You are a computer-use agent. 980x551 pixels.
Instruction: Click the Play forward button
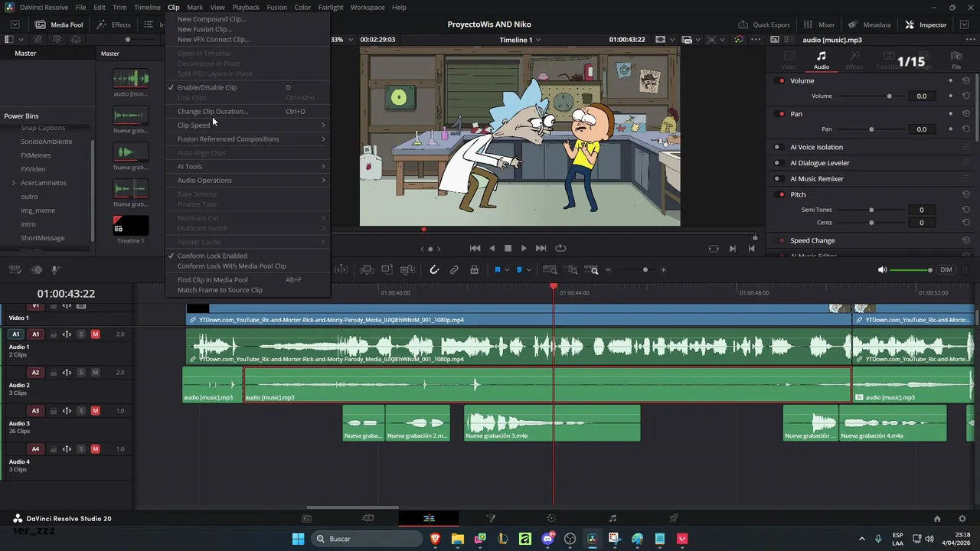pyautogui.click(x=524, y=248)
